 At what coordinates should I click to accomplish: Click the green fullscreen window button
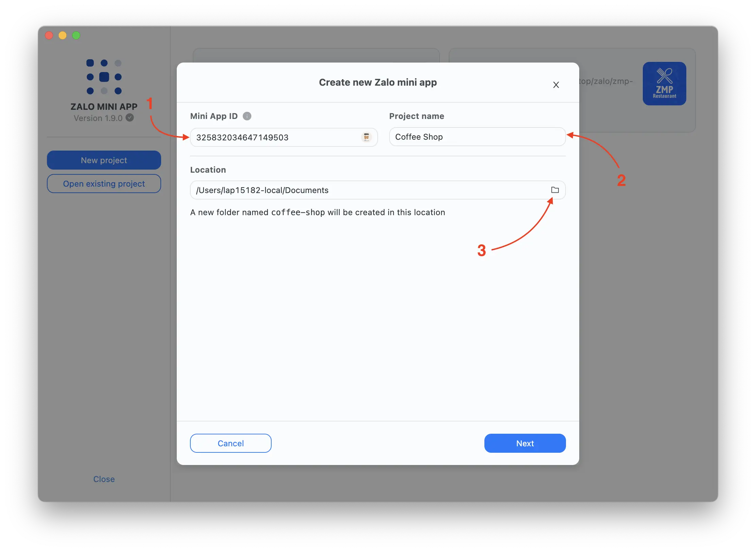click(x=76, y=35)
